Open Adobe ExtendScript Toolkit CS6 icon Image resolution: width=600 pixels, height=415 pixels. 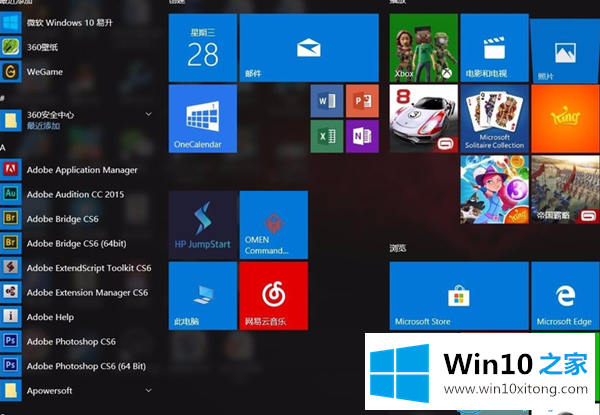[11, 268]
